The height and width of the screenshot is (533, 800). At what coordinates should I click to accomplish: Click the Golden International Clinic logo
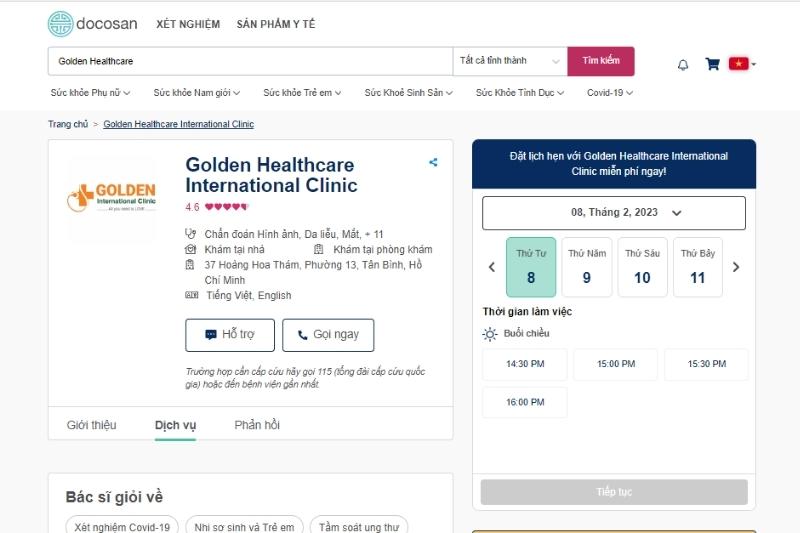pos(111,196)
